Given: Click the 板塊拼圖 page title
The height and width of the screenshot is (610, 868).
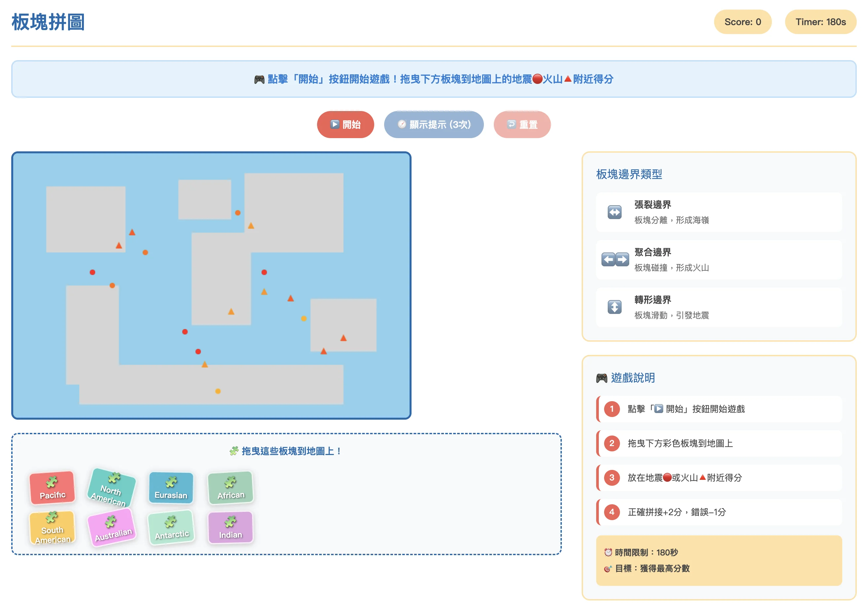Looking at the screenshot, I should (48, 22).
